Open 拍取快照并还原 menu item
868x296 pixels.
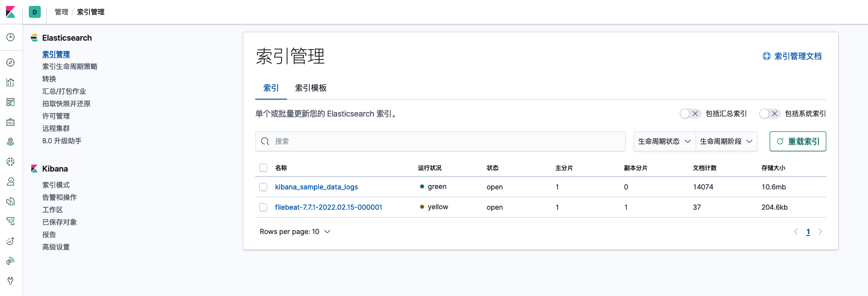(67, 104)
